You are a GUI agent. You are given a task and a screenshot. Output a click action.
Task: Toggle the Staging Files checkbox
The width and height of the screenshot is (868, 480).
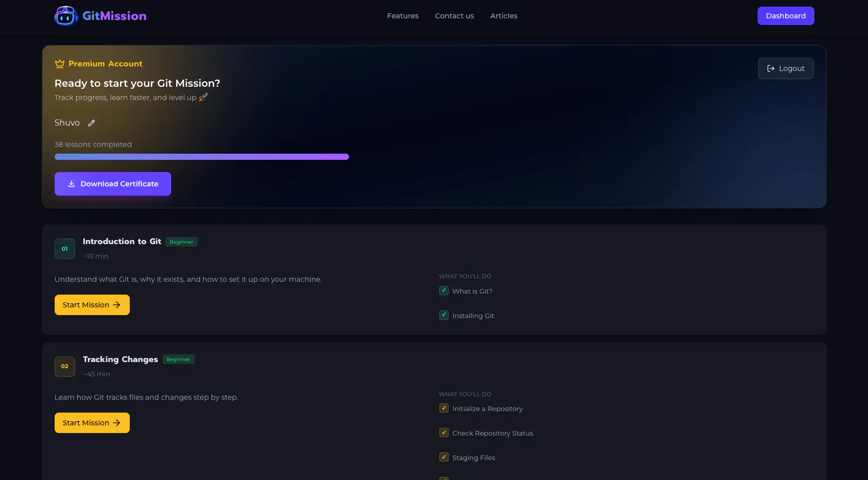point(444,457)
